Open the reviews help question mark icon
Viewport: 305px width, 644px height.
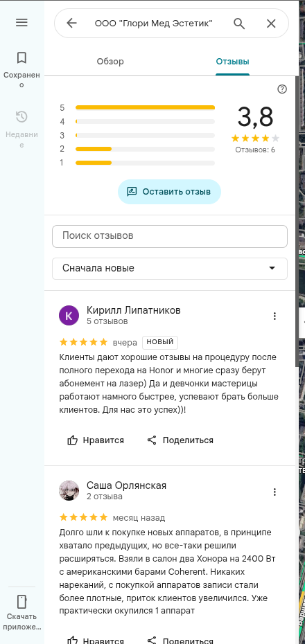pyautogui.click(x=282, y=89)
